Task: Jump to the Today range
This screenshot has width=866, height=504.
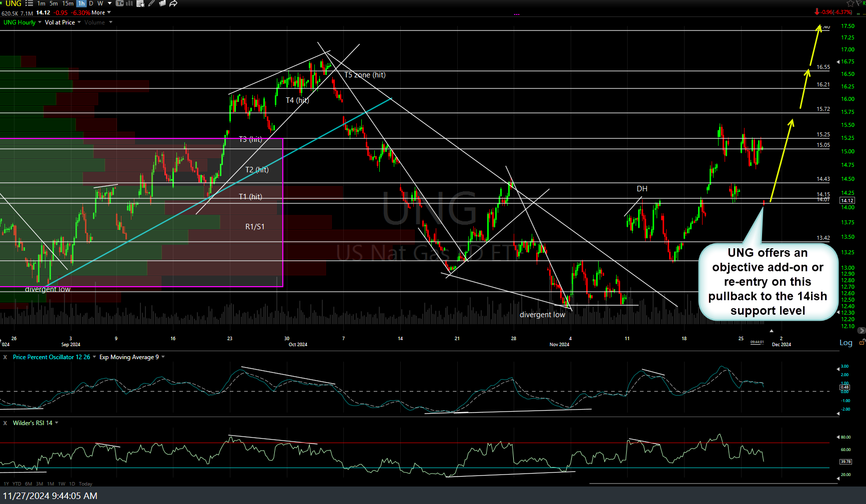Action: click(85, 484)
